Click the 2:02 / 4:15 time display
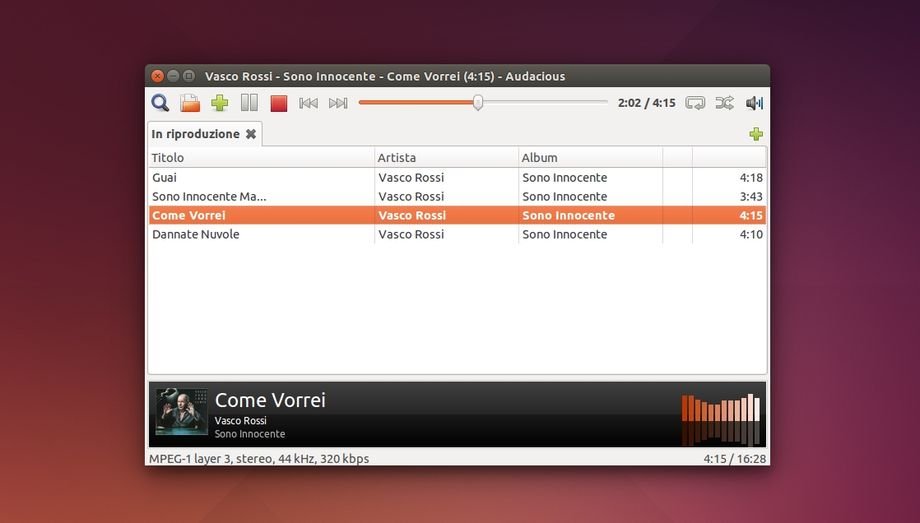This screenshot has width=920, height=523. [x=647, y=103]
